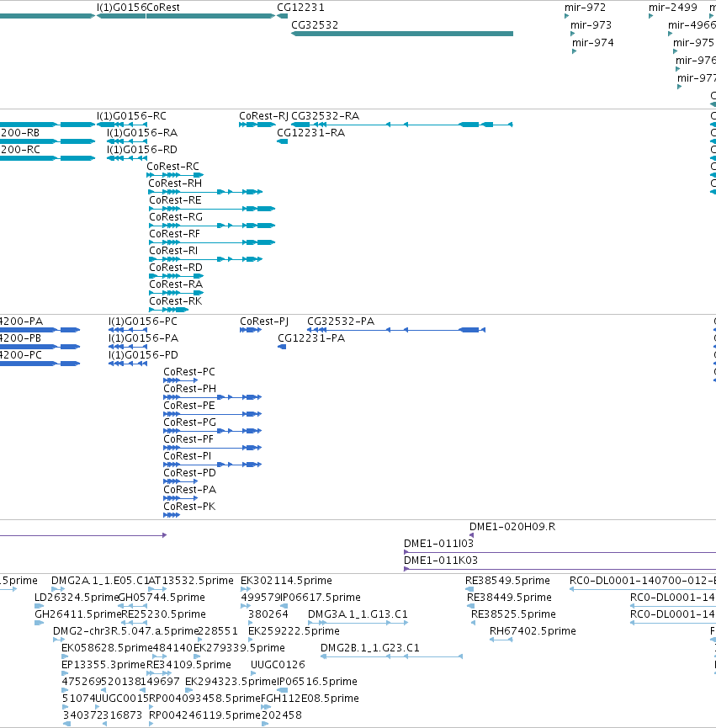716x728 pixels.
Task: Select the CoRest-PH protein label
Action: pos(190,389)
